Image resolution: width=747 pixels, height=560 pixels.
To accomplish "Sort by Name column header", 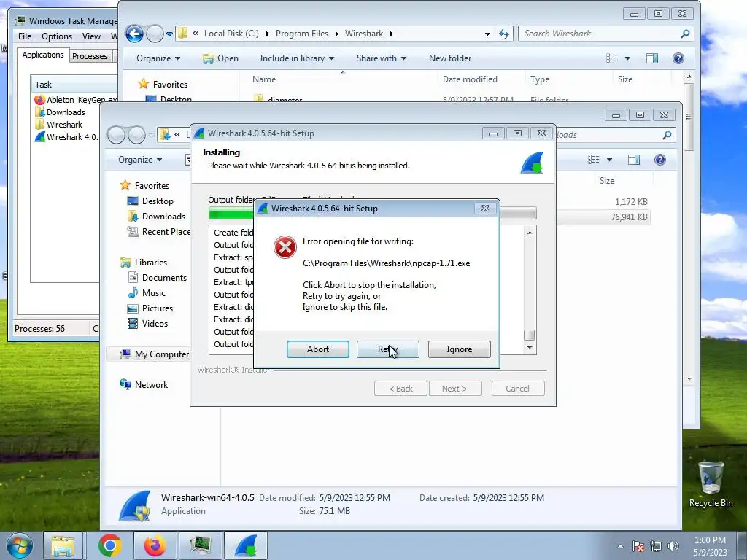I will pyautogui.click(x=264, y=79).
